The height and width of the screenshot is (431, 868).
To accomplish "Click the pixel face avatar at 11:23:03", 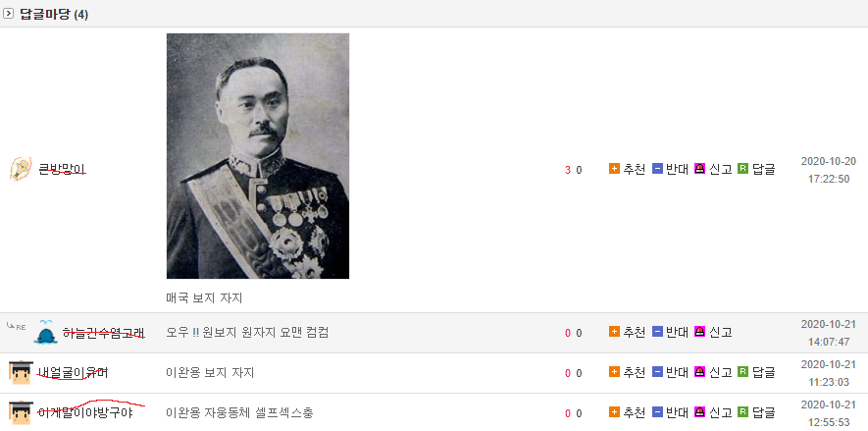I will 21,372.
